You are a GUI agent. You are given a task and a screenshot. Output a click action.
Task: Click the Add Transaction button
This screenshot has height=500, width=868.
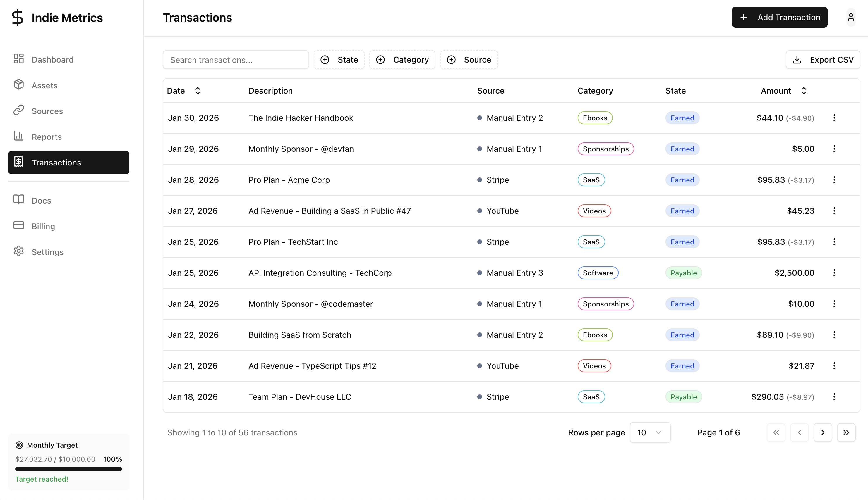click(x=779, y=17)
